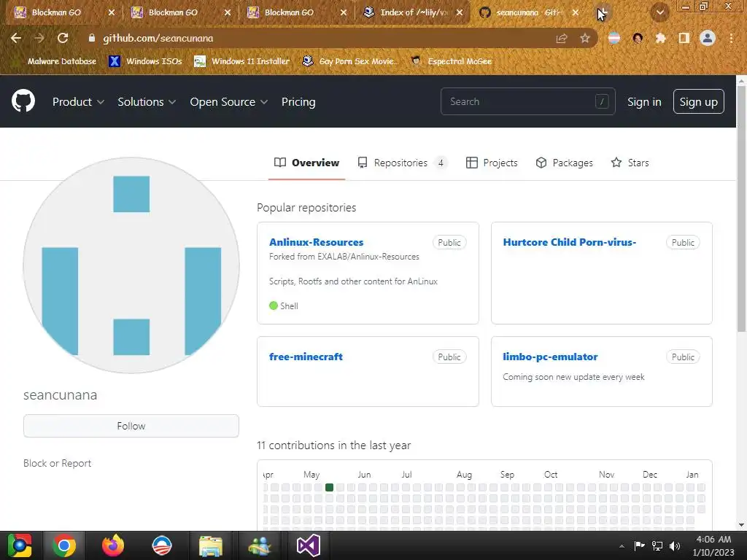Expand the Solutions menu
747x560 pixels.
click(147, 102)
